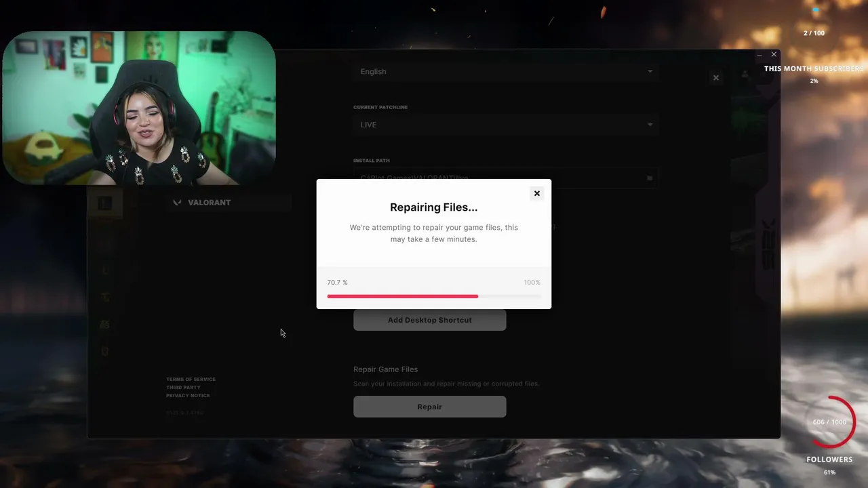The image size is (868, 488).
Task: Select the League of Legends sidebar icon
Action: [x=104, y=203]
